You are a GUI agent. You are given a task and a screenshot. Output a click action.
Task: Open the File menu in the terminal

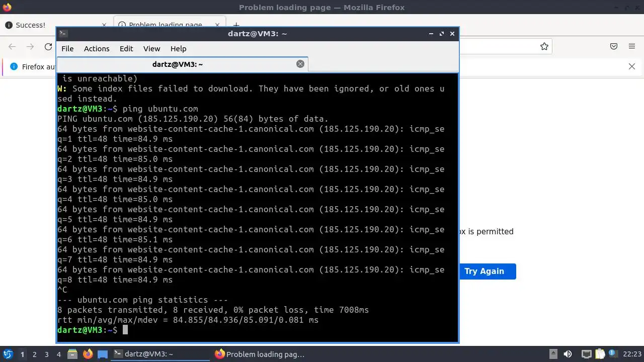[67, 49]
